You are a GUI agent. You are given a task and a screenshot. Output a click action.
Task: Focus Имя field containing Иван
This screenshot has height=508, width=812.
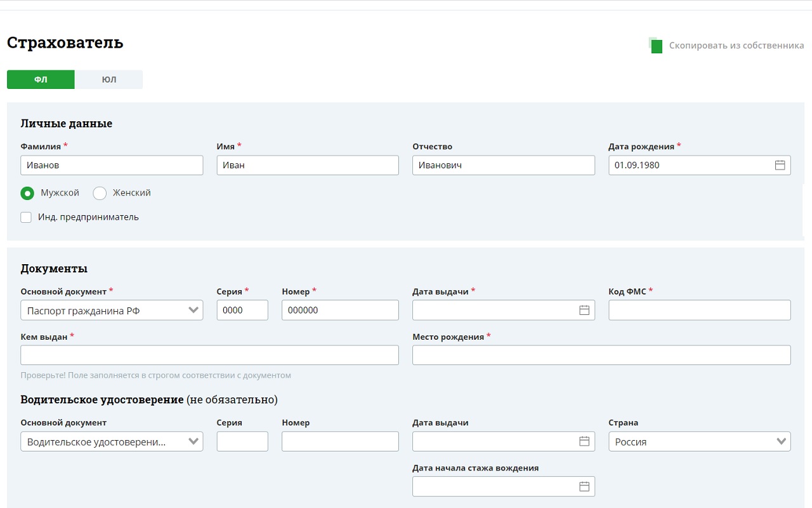(308, 165)
